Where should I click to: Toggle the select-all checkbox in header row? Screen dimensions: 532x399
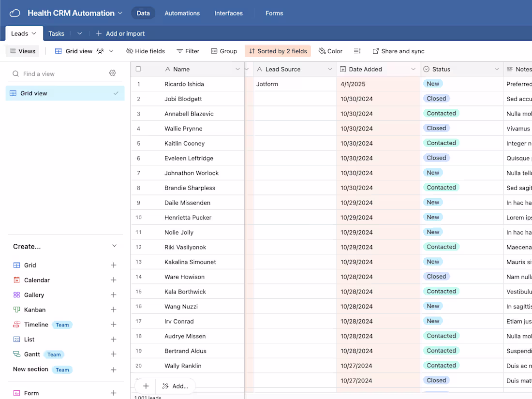(138, 69)
